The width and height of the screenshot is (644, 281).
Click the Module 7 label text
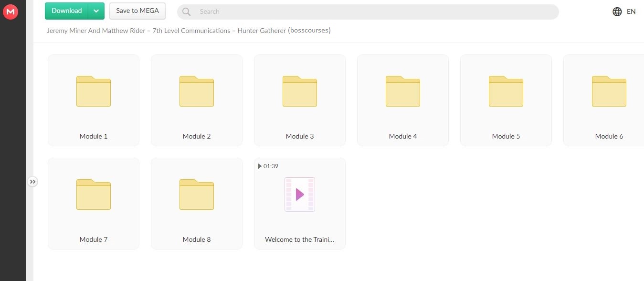[94, 239]
